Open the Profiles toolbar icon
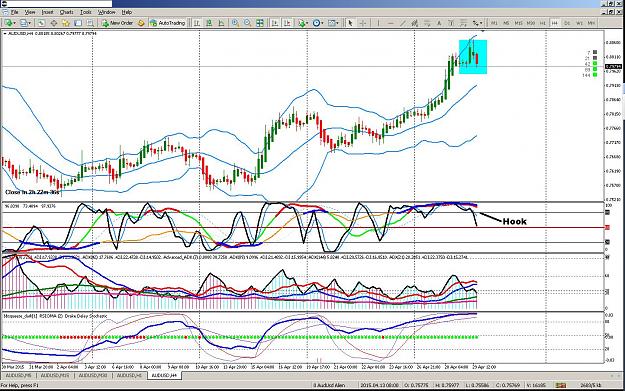Screen dimensions: 625x391 (x=24, y=23)
